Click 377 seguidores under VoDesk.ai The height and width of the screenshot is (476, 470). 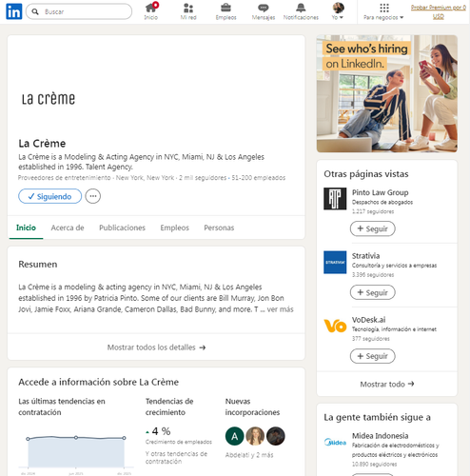point(371,339)
